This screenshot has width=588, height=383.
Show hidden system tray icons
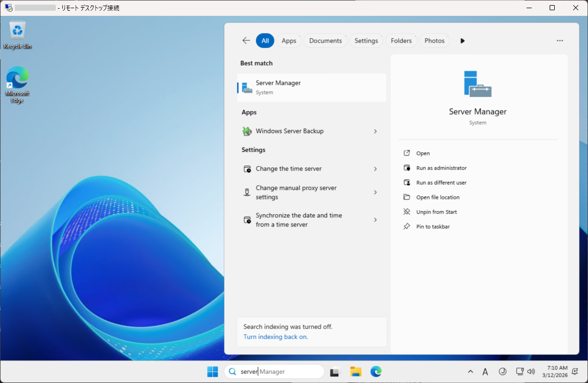coord(470,372)
